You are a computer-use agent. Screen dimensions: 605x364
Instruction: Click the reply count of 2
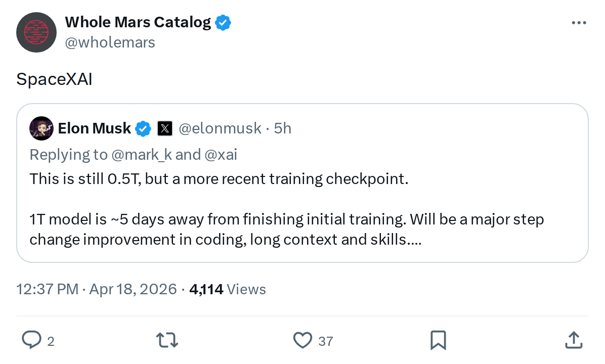(51, 342)
